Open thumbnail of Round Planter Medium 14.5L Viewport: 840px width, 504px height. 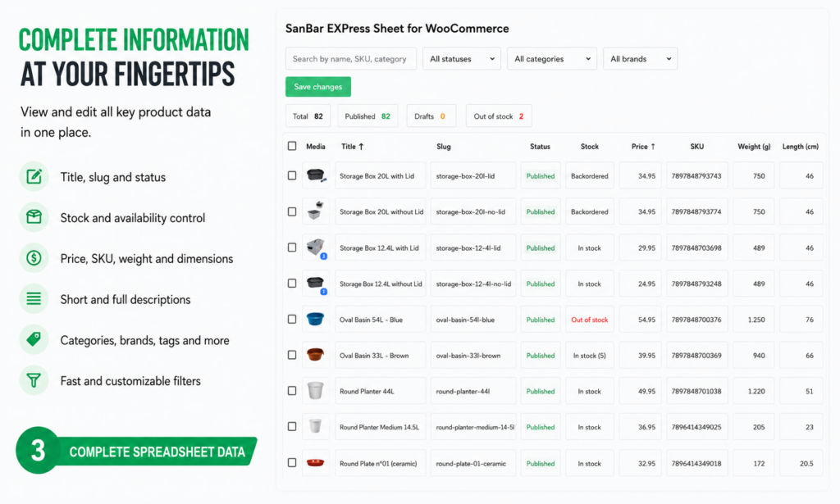(316, 427)
